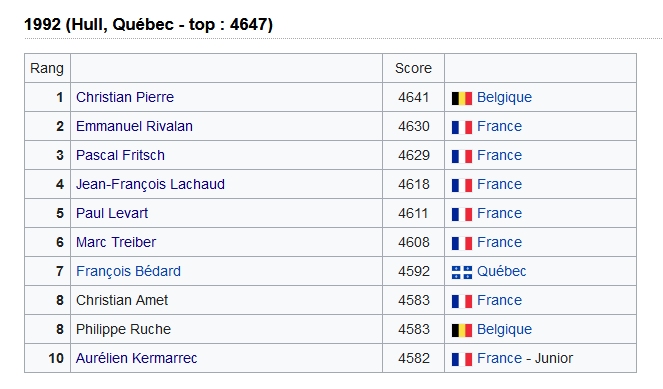This screenshot has width=663, height=389.
Task: Follow the Aurélien Kermarrec link
Action: point(136,358)
